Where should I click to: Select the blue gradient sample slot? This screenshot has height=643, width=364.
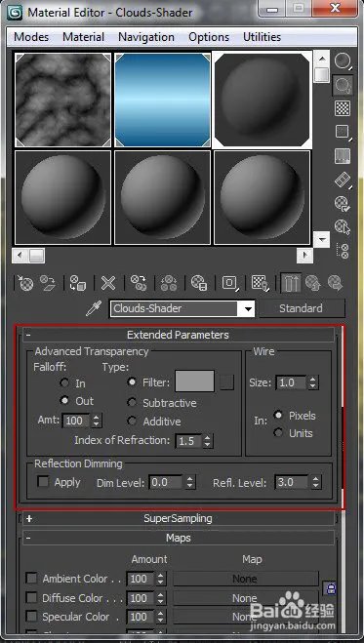pos(162,100)
